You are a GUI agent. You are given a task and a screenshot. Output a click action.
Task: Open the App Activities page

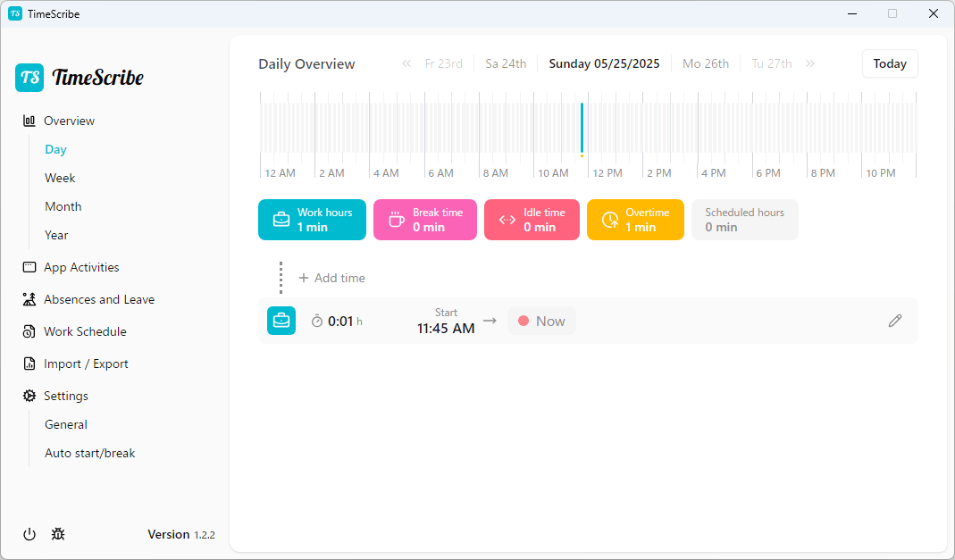point(81,267)
